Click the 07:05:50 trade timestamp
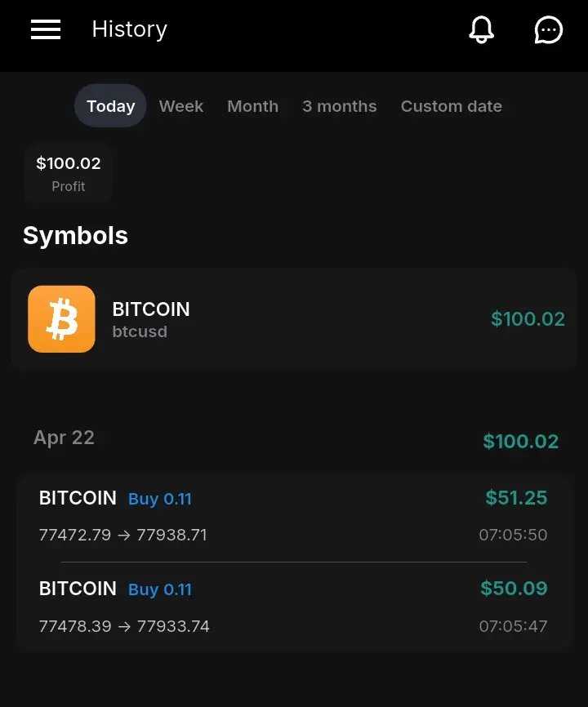 [x=513, y=536]
